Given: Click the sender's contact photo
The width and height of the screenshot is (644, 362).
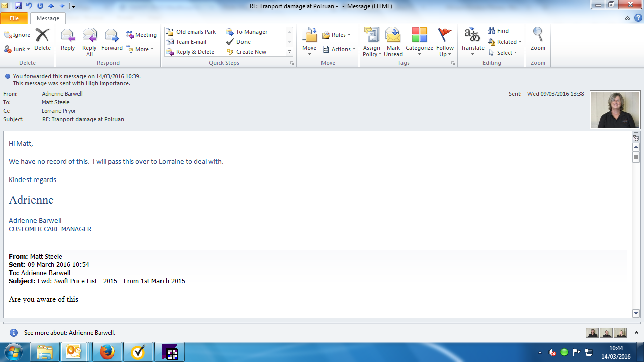Looking at the screenshot, I should tap(615, 110).
